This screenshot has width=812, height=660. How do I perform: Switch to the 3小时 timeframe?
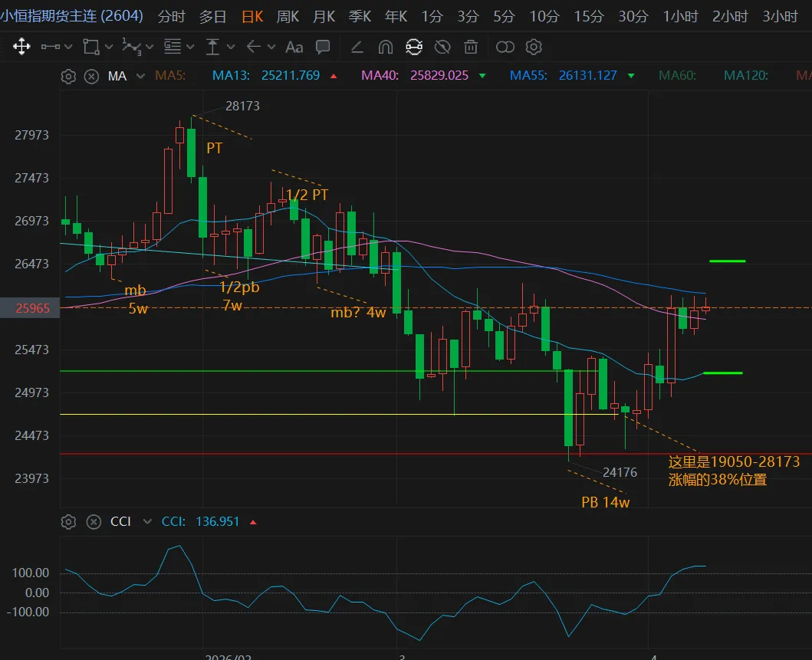780,17
